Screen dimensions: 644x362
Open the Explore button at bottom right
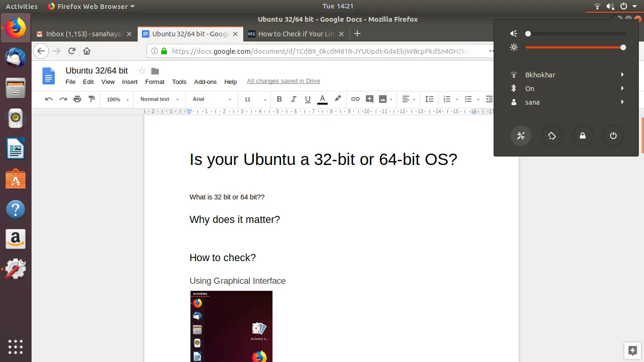pyautogui.click(x=633, y=350)
